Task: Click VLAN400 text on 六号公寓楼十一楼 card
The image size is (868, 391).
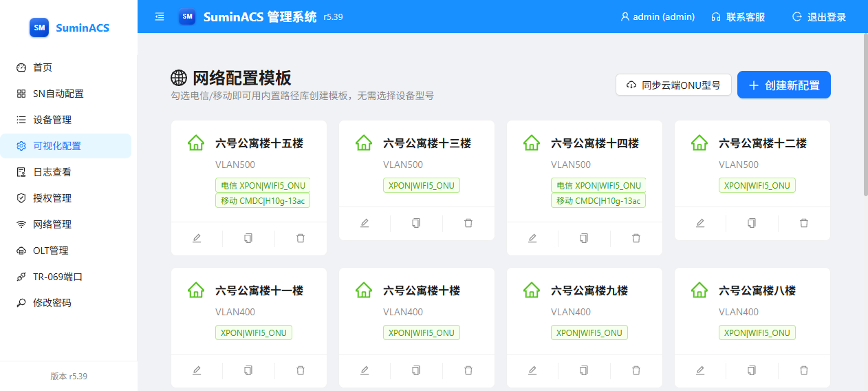Action: (x=235, y=312)
